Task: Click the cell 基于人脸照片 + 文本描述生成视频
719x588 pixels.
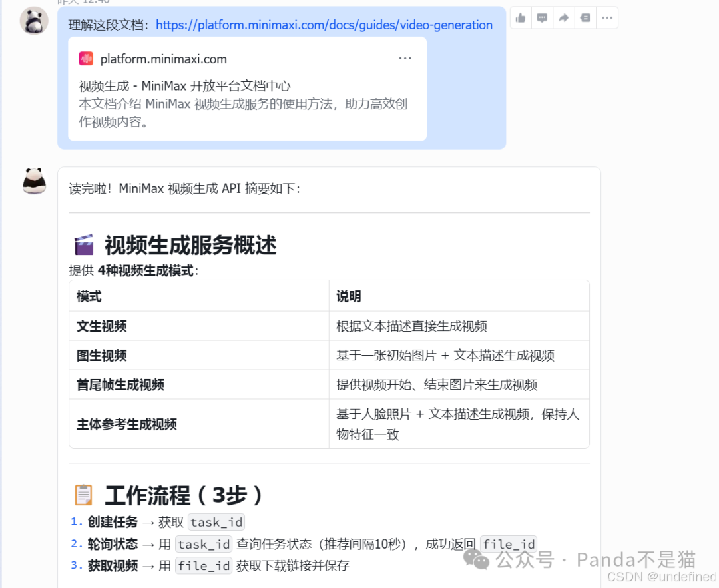Action: pos(459,424)
